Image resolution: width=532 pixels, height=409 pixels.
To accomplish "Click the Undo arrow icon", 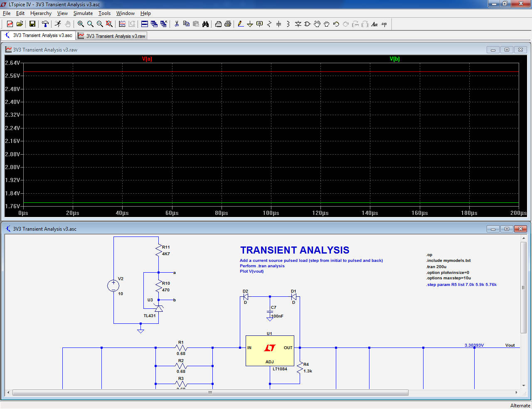I will click(336, 24).
